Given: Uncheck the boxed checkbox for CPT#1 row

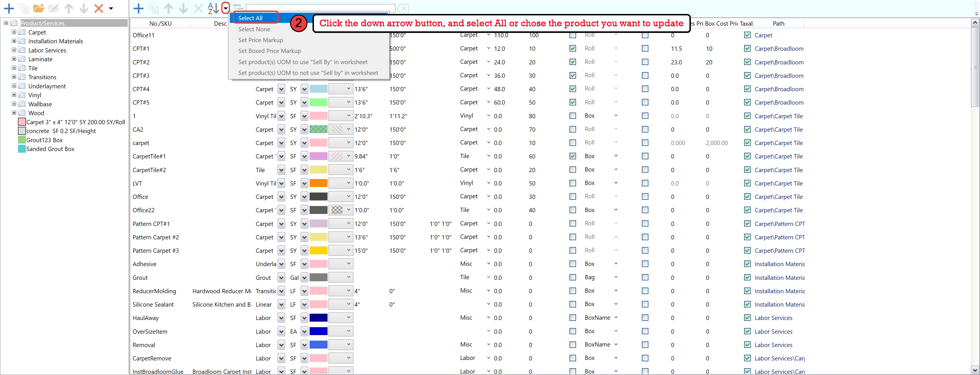Looking at the screenshot, I should 573,48.
